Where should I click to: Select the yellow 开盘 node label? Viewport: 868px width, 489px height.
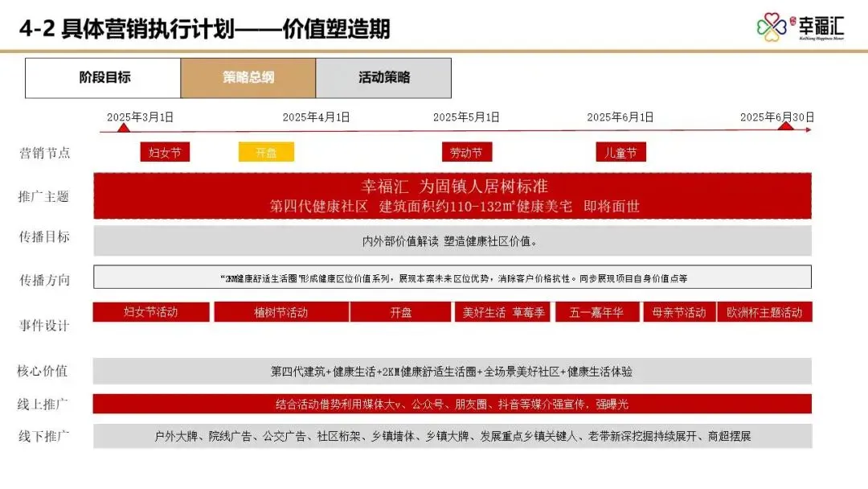(x=265, y=151)
